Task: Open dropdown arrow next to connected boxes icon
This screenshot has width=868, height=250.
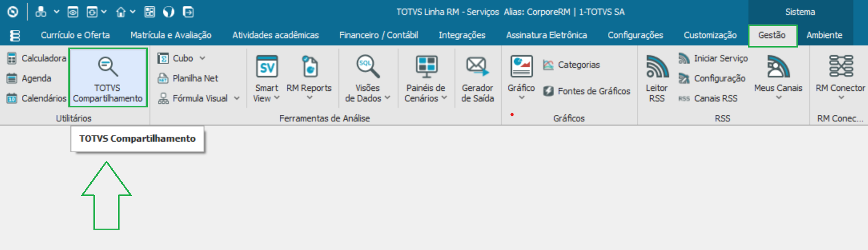Action: tap(56, 12)
